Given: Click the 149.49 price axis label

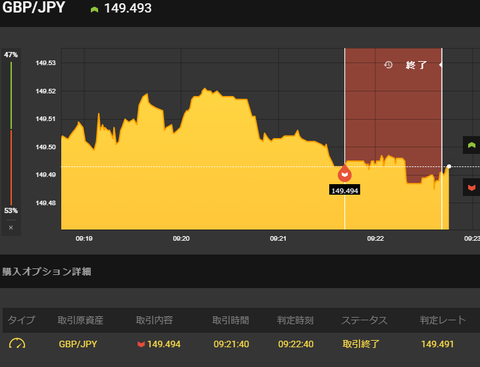Looking at the screenshot, I should click(46, 174).
